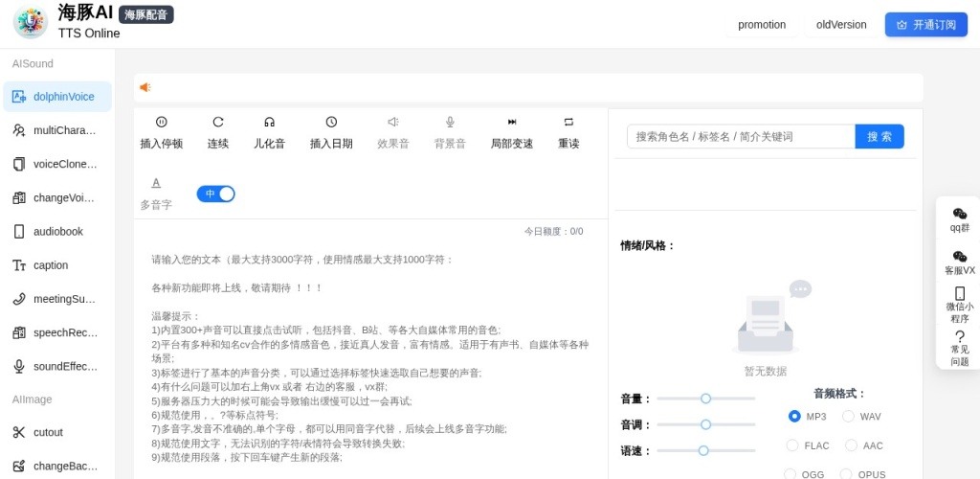
Task: Click the 连续 (continuous) toolbar icon
Action: 218,123
